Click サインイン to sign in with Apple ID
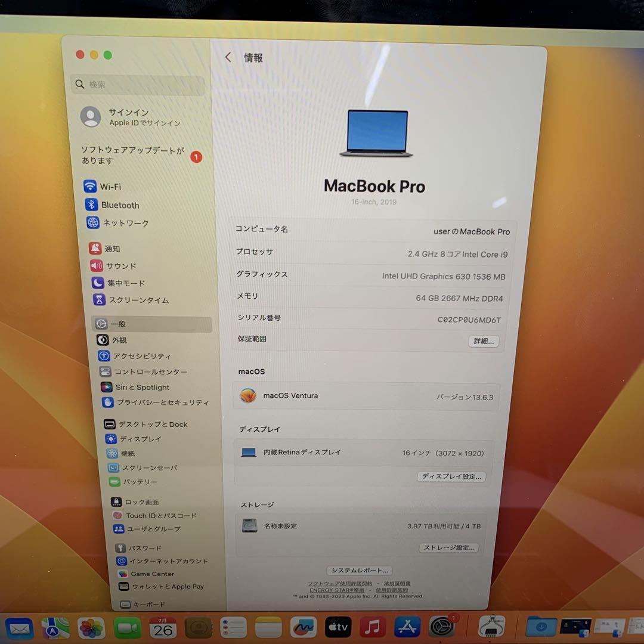The width and height of the screenshot is (644, 644). click(x=131, y=117)
